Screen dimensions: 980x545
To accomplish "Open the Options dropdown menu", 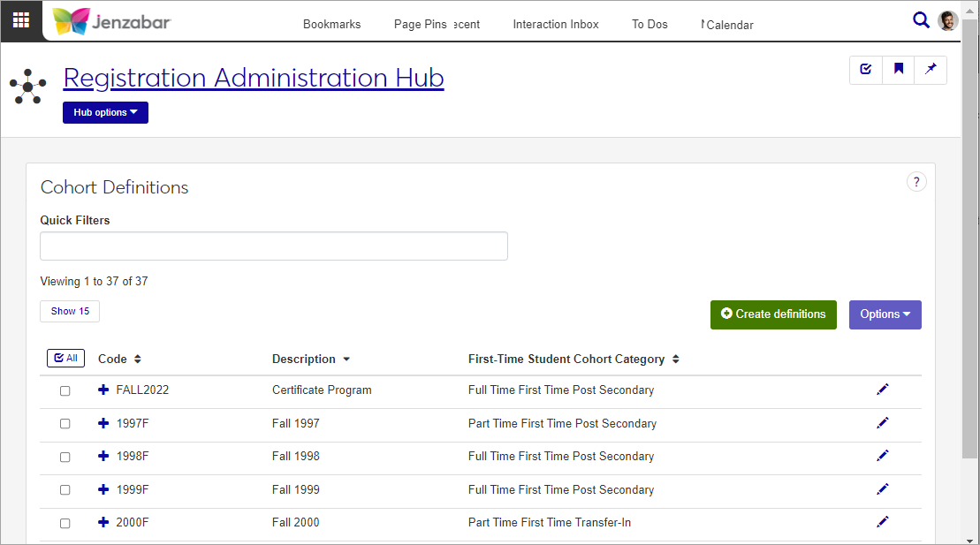I will [x=885, y=314].
